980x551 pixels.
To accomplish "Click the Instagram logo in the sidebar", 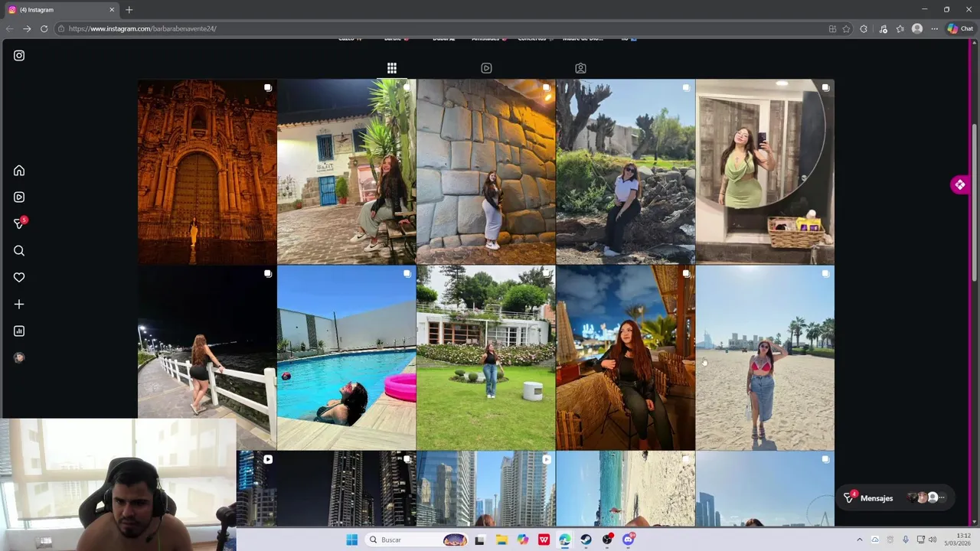I will click(19, 55).
